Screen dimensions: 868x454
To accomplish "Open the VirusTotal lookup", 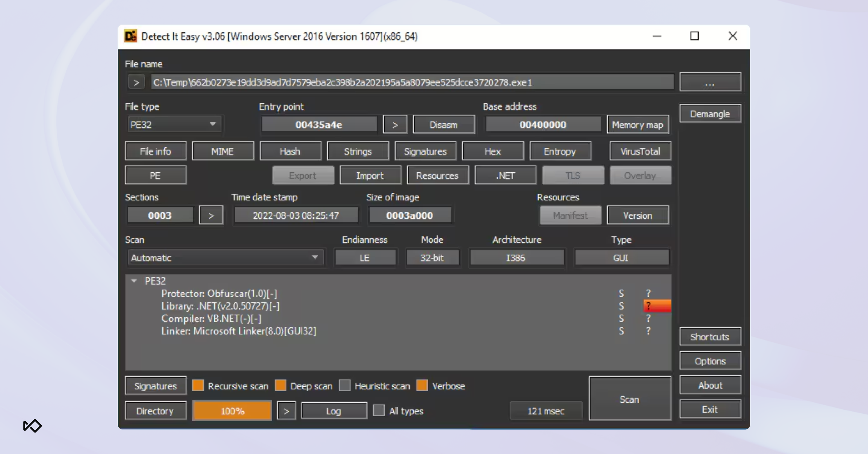I will [640, 151].
